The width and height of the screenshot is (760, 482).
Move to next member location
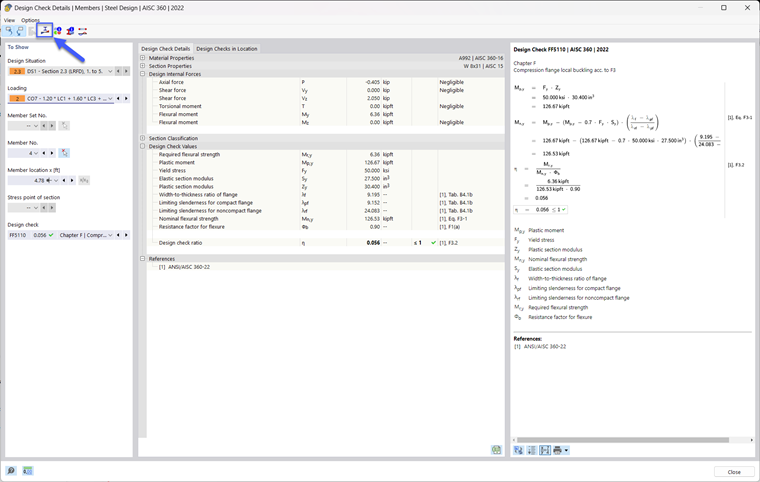[x=72, y=180]
